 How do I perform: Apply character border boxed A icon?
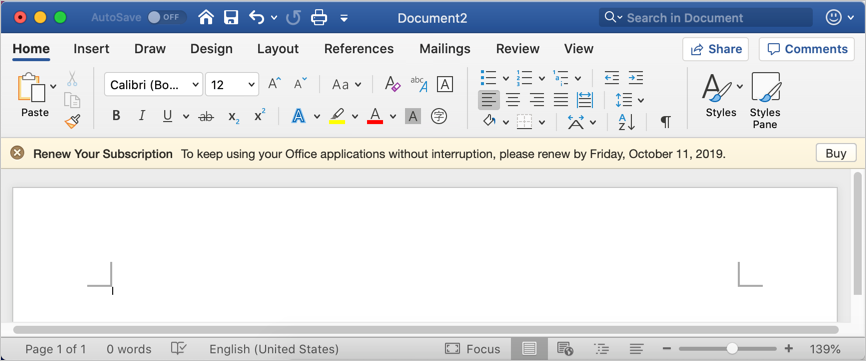(x=445, y=84)
